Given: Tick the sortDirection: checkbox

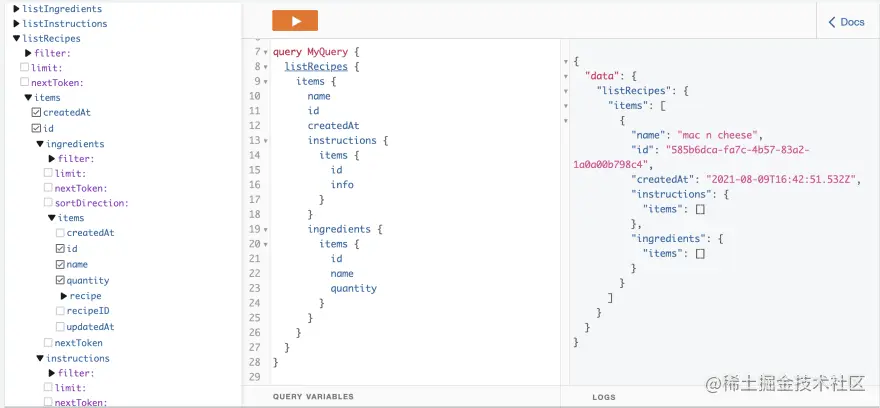Looking at the screenshot, I should click(x=48, y=202).
